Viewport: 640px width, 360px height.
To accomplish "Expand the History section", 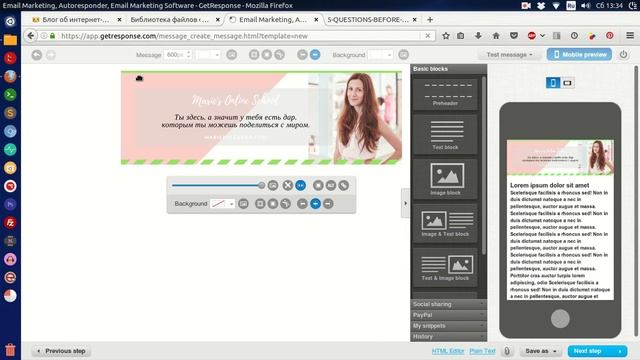I will (449, 336).
